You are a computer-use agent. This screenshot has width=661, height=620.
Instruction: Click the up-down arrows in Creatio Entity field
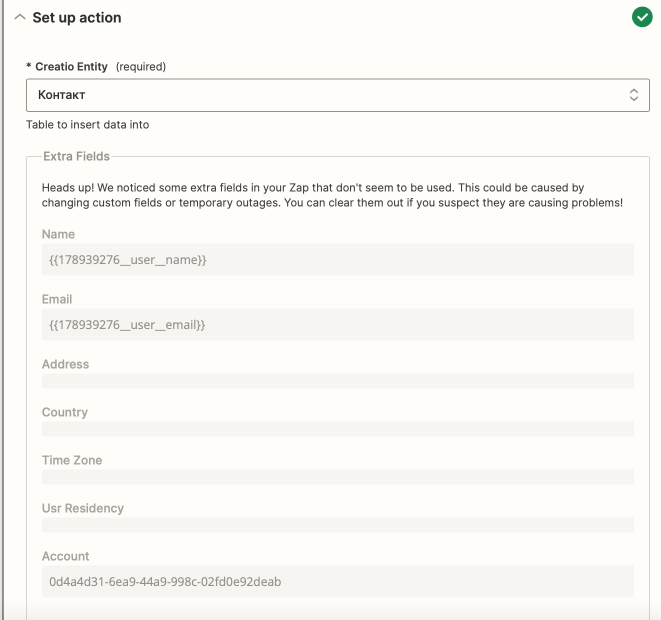point(633,95)
